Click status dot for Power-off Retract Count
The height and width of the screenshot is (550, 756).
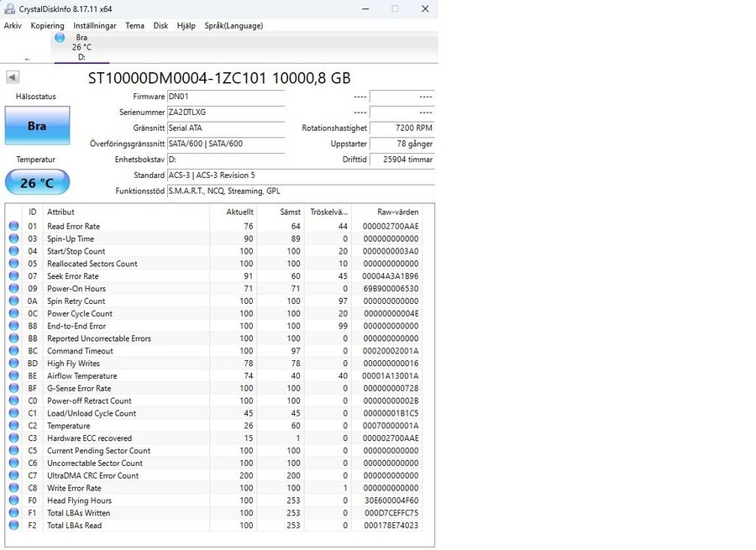[13, 401]
